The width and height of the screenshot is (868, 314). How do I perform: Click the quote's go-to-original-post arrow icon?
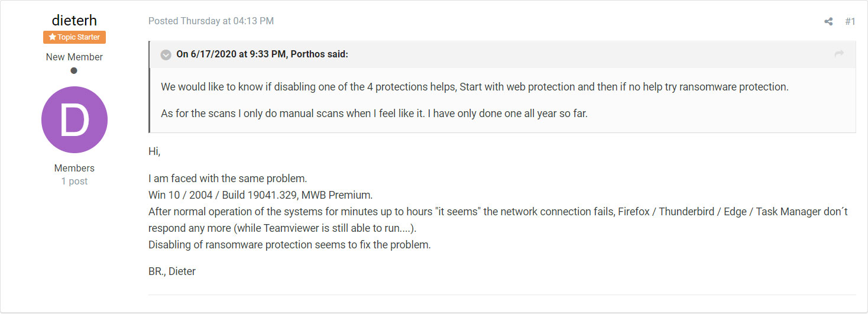pyautogui.click(x=838, y=54)
